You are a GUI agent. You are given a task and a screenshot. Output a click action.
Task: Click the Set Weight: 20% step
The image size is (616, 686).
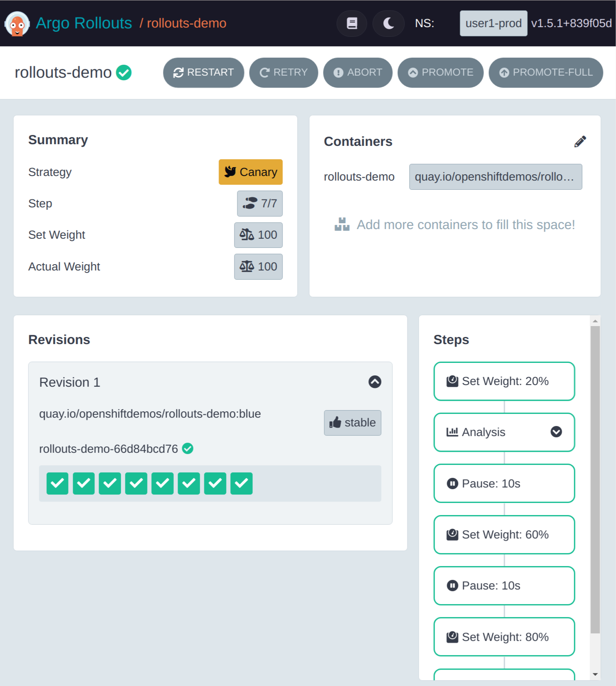point(504,381)
